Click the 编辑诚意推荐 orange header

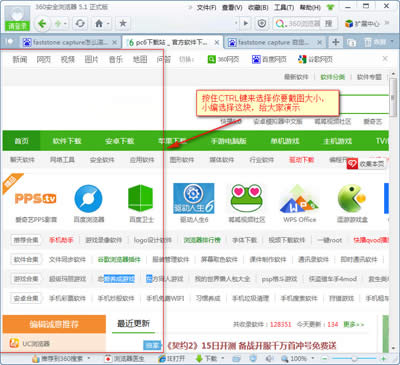point(54,324)
